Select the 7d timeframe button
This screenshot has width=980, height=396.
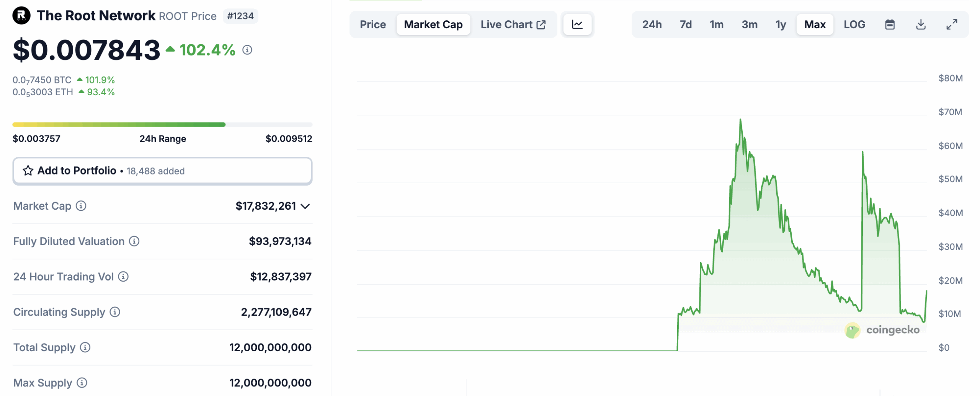tap(685, 24)
